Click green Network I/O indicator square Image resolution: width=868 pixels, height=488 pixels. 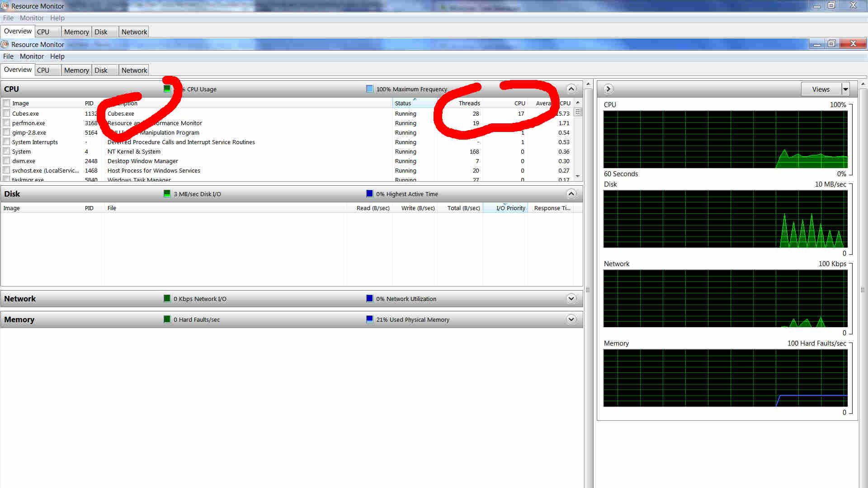point(167,299)
